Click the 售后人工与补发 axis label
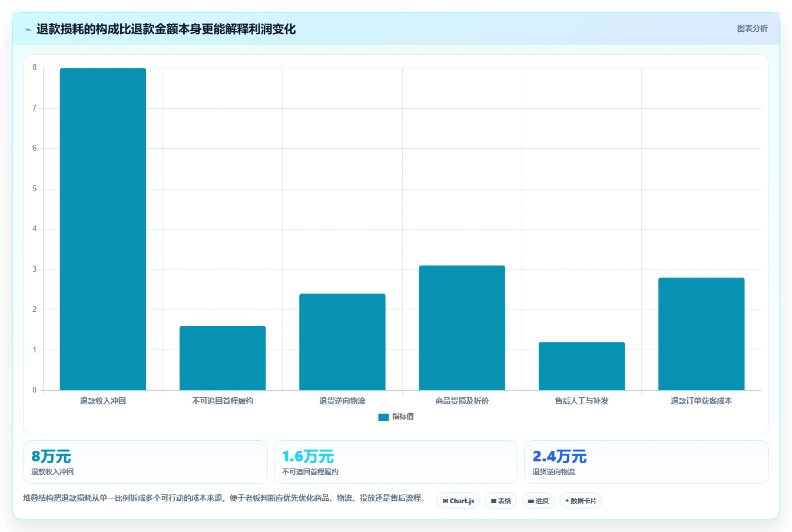This screenshot has height=532, width=792. 582,401
